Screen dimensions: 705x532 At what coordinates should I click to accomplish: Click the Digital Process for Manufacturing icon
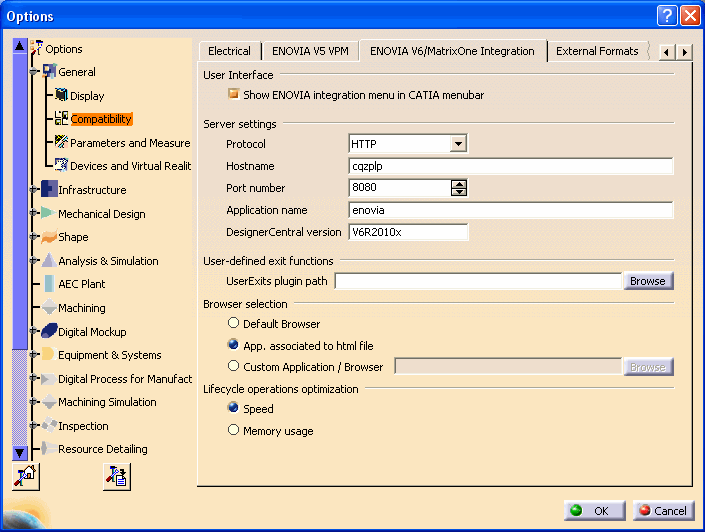(49, 379)
